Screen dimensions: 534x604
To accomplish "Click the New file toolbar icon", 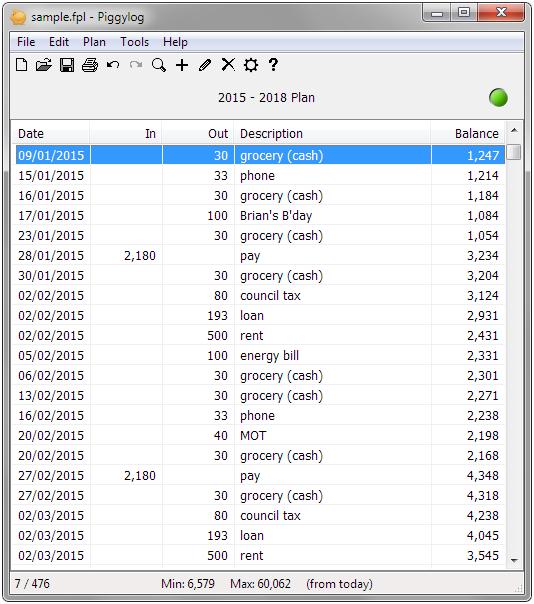I will coord(22,65).
